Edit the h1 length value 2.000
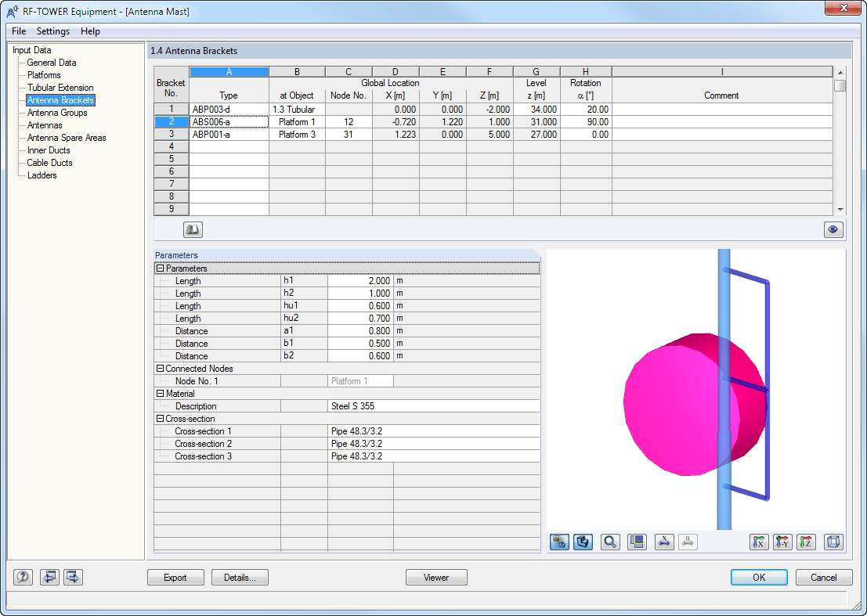This screenshot has width=867, height=616. 360,281
